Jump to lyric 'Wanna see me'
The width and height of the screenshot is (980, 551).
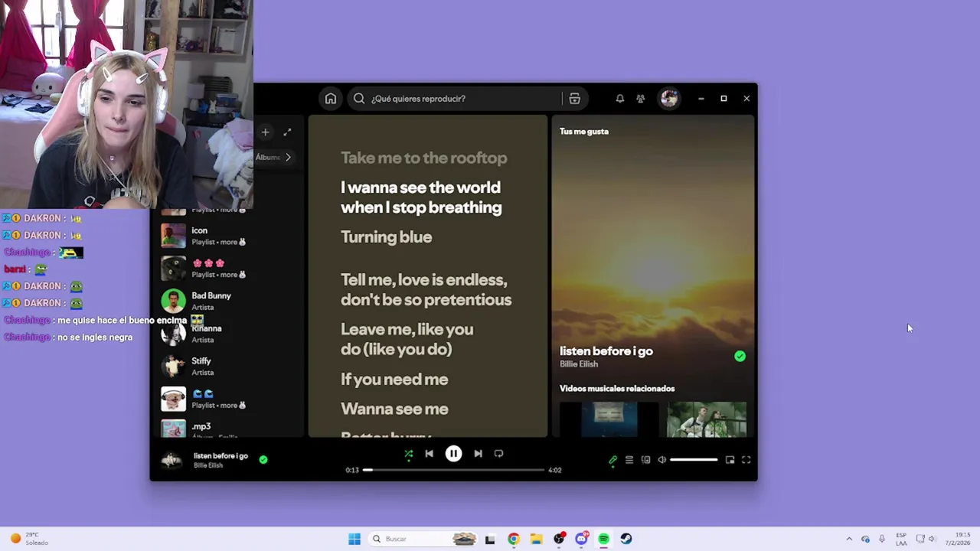394,409
